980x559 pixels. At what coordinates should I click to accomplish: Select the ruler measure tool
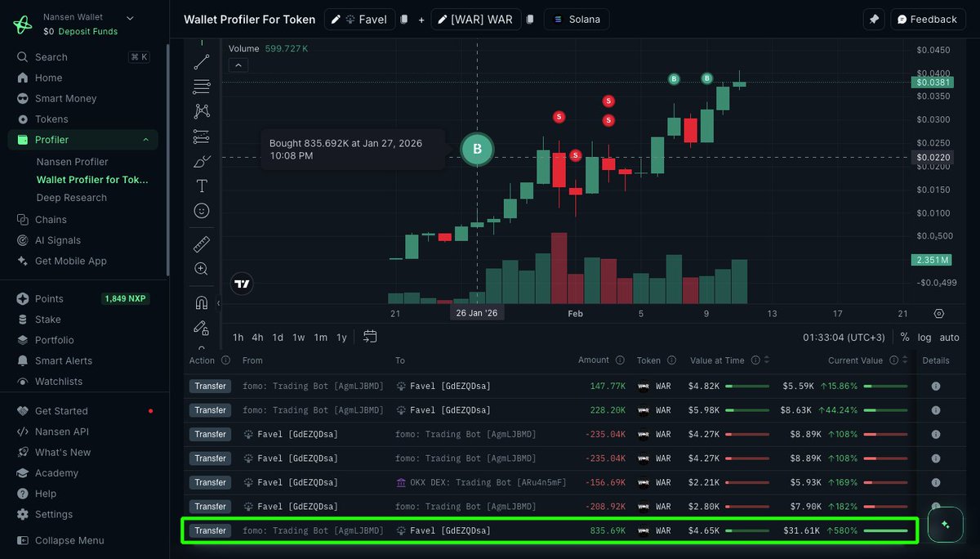pyautogui.click(x=202, y=244)
